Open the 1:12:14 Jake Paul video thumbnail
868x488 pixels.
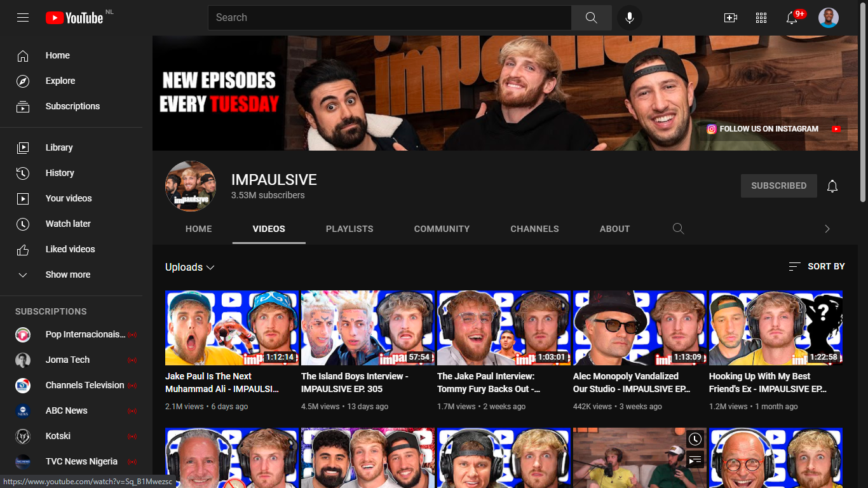point(232,328)
